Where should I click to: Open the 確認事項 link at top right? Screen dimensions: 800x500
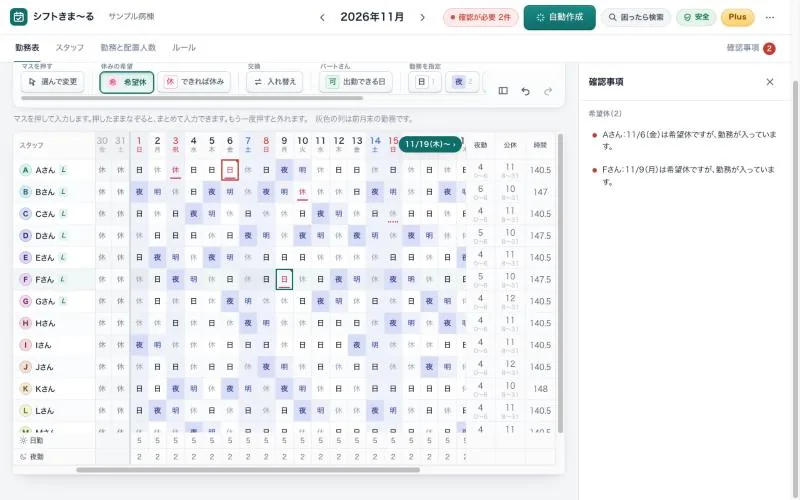point(743,48)
